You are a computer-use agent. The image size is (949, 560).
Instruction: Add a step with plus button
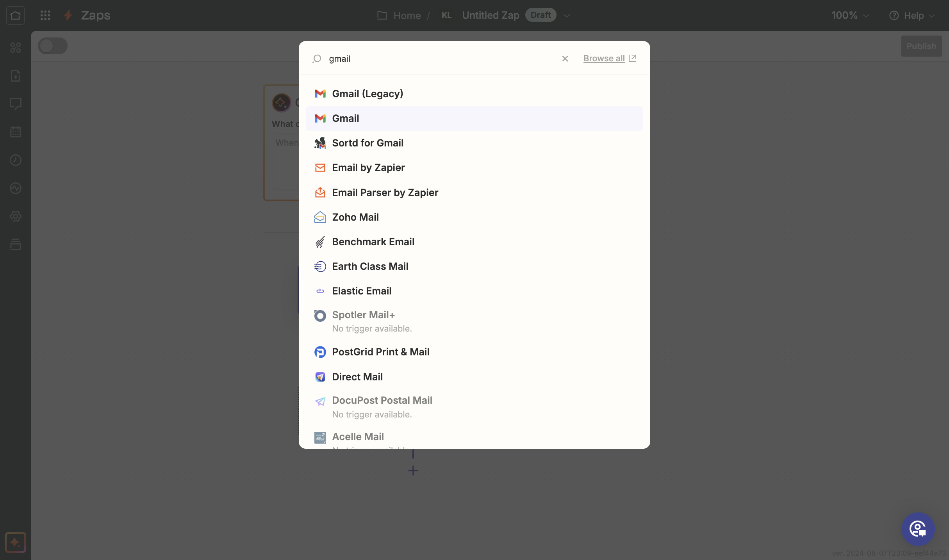413,471
